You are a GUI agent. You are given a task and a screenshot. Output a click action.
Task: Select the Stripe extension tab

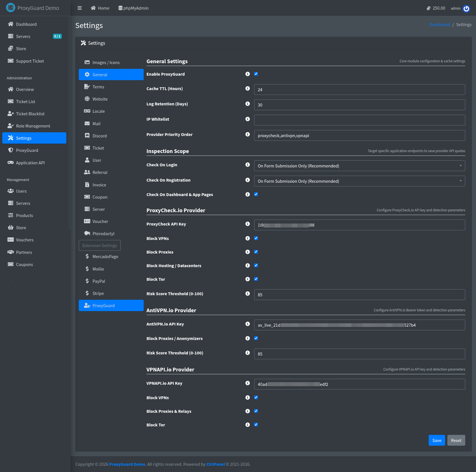pyautogui.click(x=111, y=293)
